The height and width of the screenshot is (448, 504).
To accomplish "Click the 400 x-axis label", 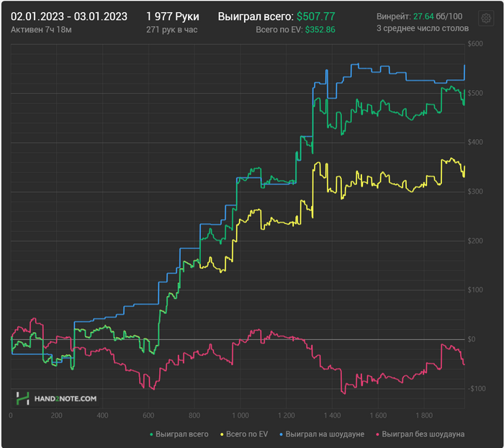I will pyautogui.click(x=102, y=416).
